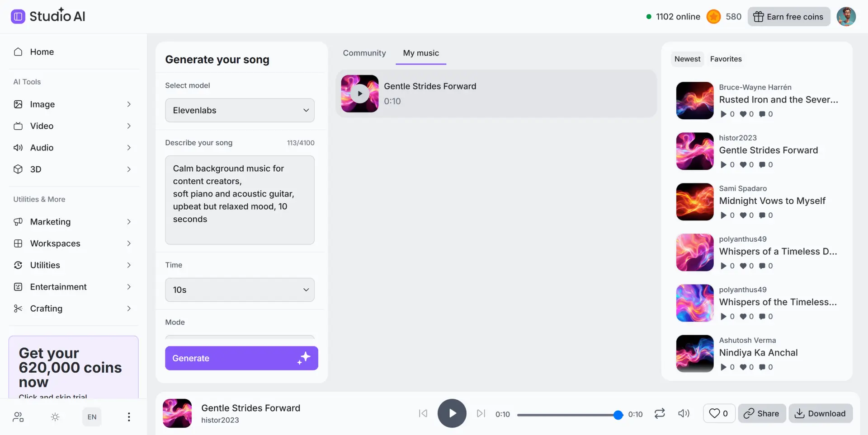The height and width of the screenshot is (435, 868).
Task: Click the Download button
Action: coord(821,413)
